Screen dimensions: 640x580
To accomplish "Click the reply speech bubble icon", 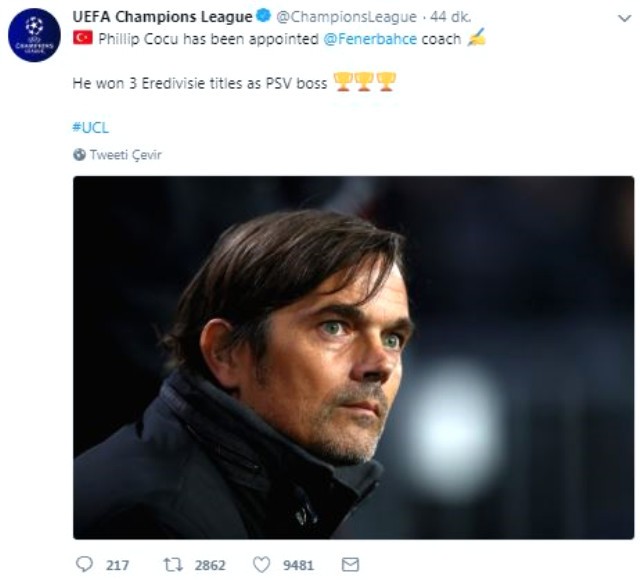I will pyautogui.click(x=85, y=565).
